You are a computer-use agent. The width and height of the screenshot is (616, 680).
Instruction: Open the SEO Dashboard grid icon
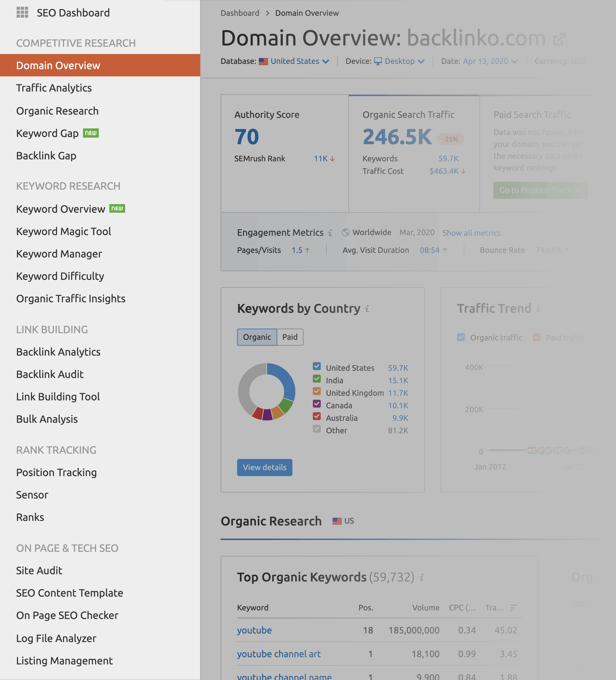click(22, 13)
